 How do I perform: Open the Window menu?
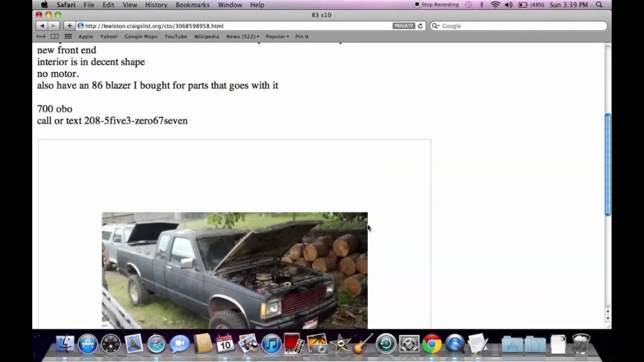(230, 5)
